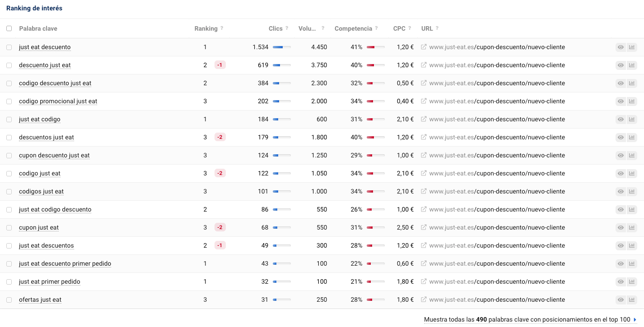Click the eye monitoring icon for 'just eat descuento'
The width and height of the screenshot is (644, 327).
click(x=621, y=47)
